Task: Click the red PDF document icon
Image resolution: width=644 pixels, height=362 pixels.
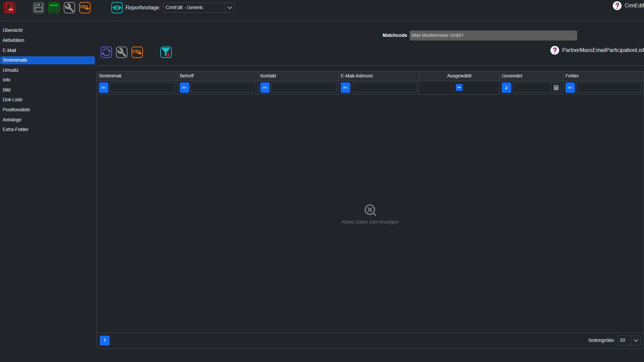Action: coord(10,8)
